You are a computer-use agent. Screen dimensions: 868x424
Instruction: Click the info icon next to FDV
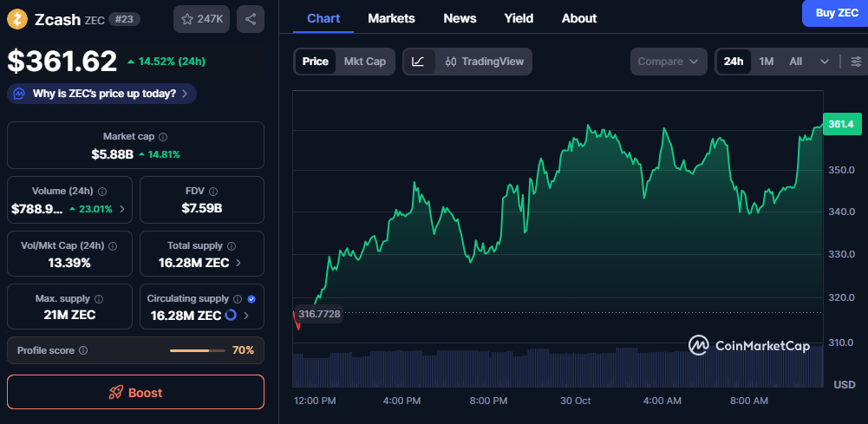(213, 191)
